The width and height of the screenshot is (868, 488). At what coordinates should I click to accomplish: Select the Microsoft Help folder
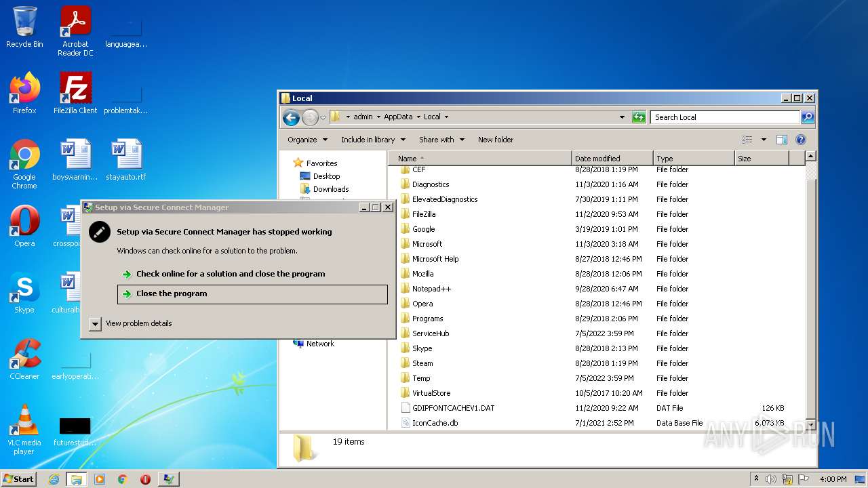[x=435, y=259]
